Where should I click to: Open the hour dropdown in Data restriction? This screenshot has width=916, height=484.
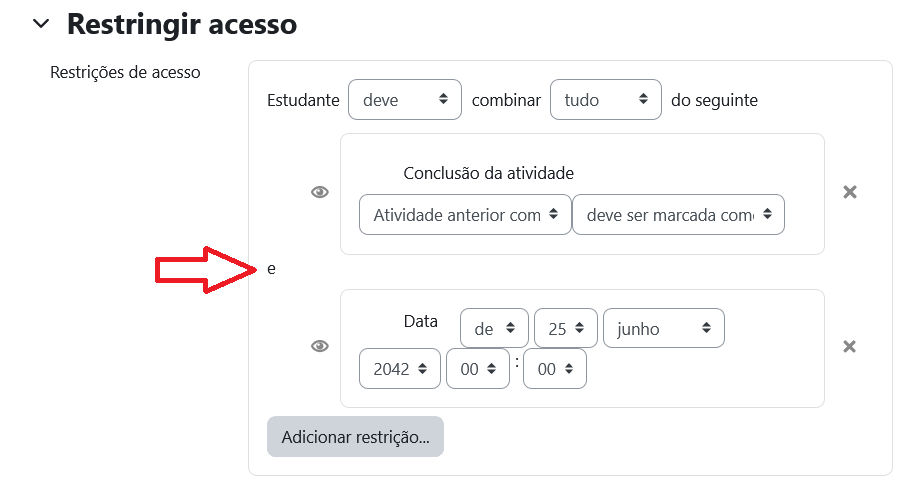(x=478, y=370)
